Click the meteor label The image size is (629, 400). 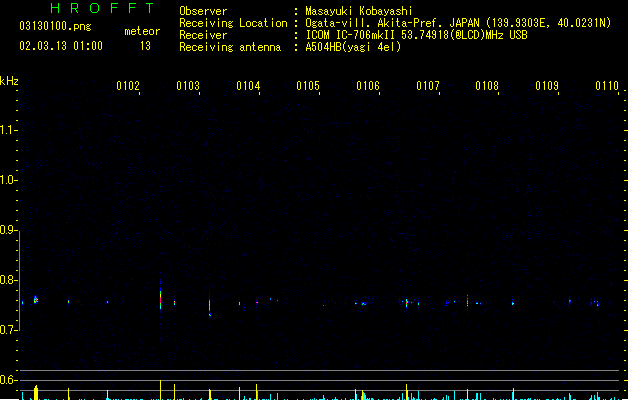tap(142, 31)
